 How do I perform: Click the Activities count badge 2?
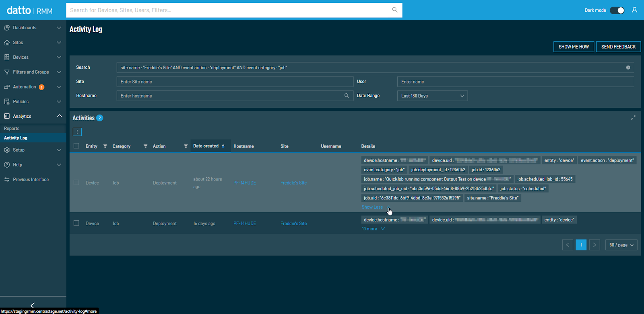pos(100,118)
